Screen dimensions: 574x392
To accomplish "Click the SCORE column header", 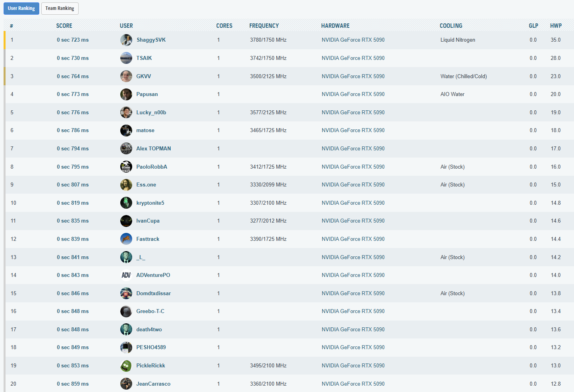I will (64, 26).
